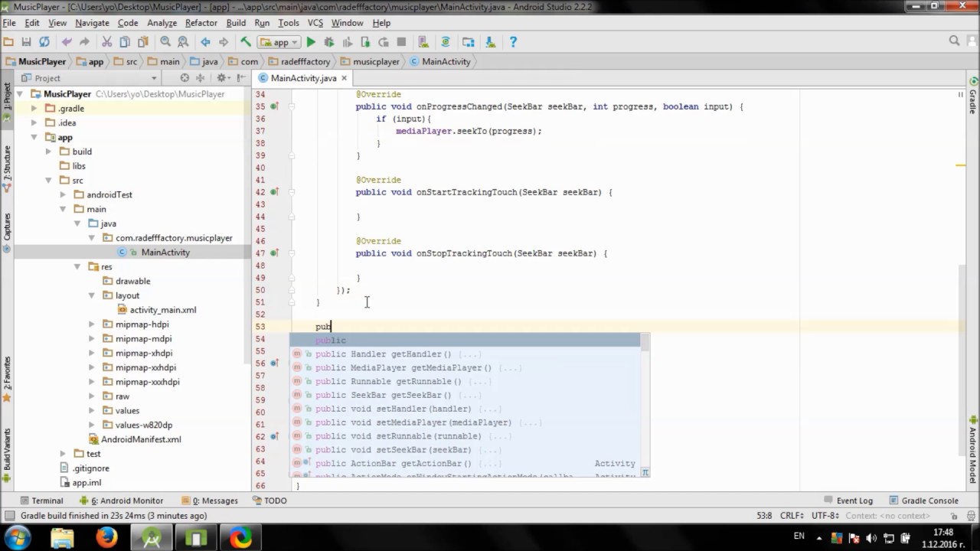Open the Android Monitor tool window
The image size is (980, 551).
121,500
